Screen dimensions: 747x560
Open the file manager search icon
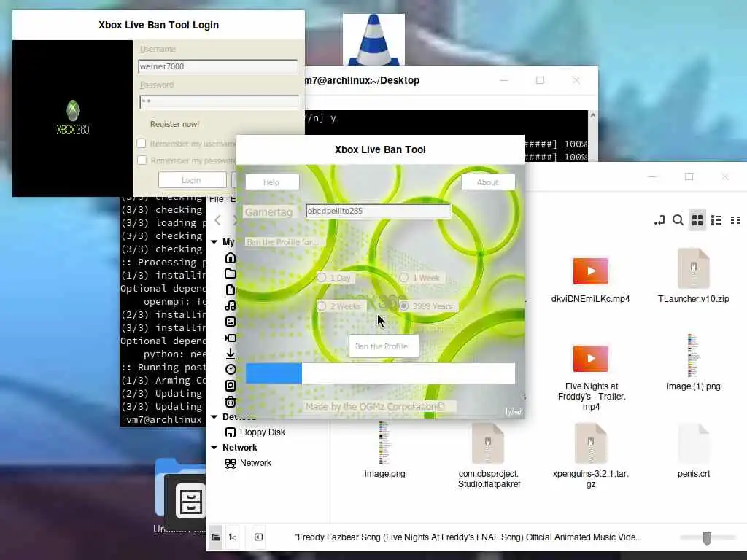tap(678, 220)
